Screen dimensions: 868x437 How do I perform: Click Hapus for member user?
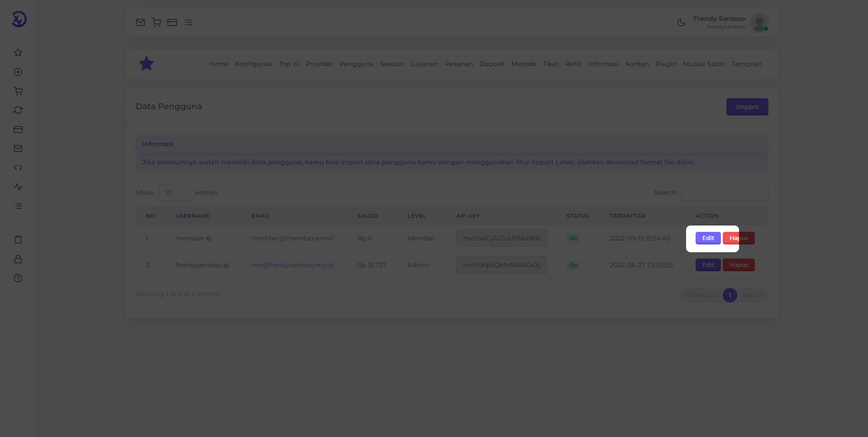tap(739, 238)
